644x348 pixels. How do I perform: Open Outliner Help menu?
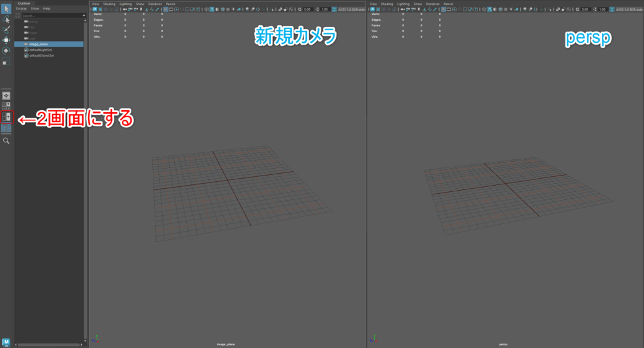click(x=47, y=9)
